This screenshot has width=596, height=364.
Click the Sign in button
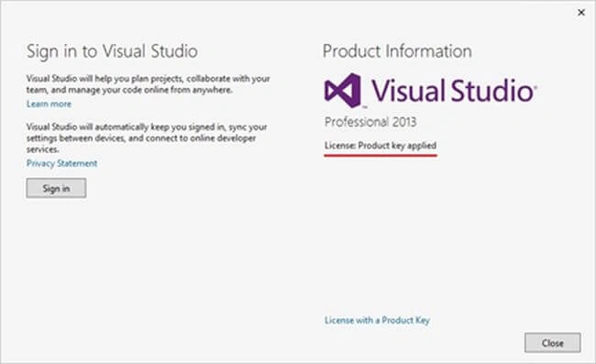click(x=56, y=188)
